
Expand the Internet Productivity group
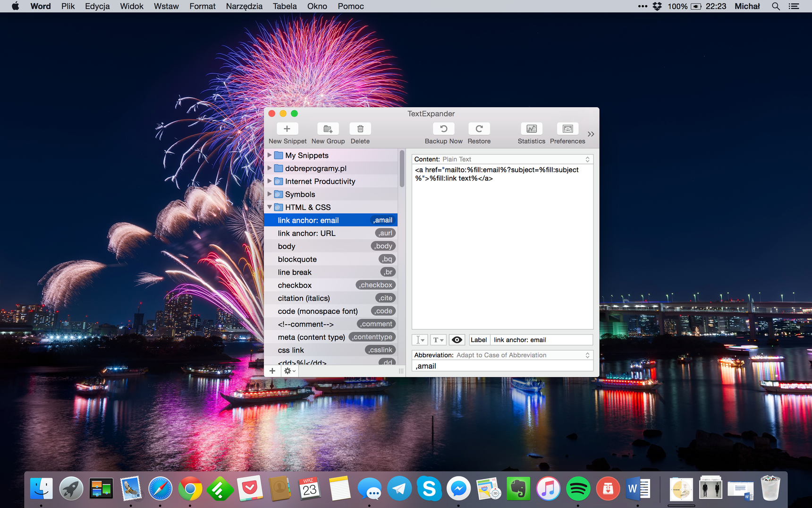click(x=270, y=181)
